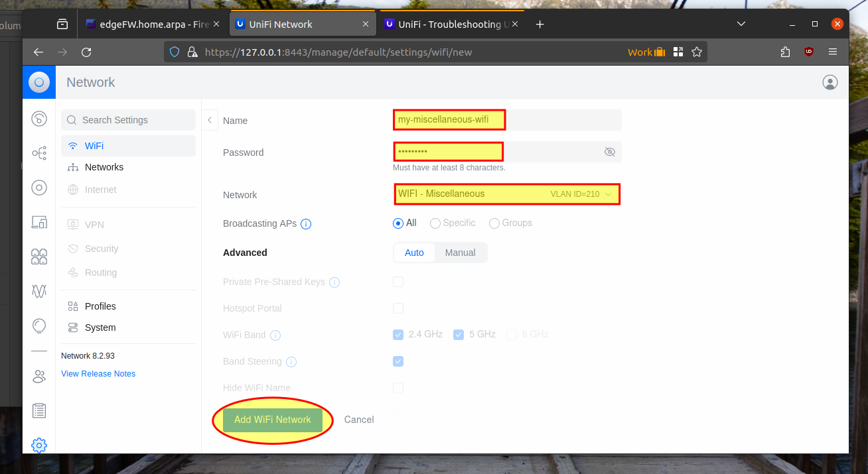Open the uBlock Origin extension icon
868x474 pixels.
click(x=809, y=52)
